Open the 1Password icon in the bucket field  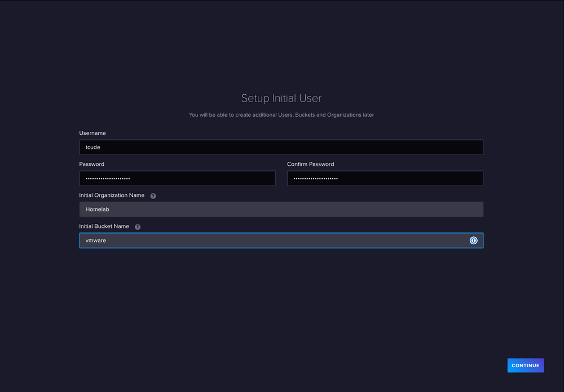[x=473, y=240]
